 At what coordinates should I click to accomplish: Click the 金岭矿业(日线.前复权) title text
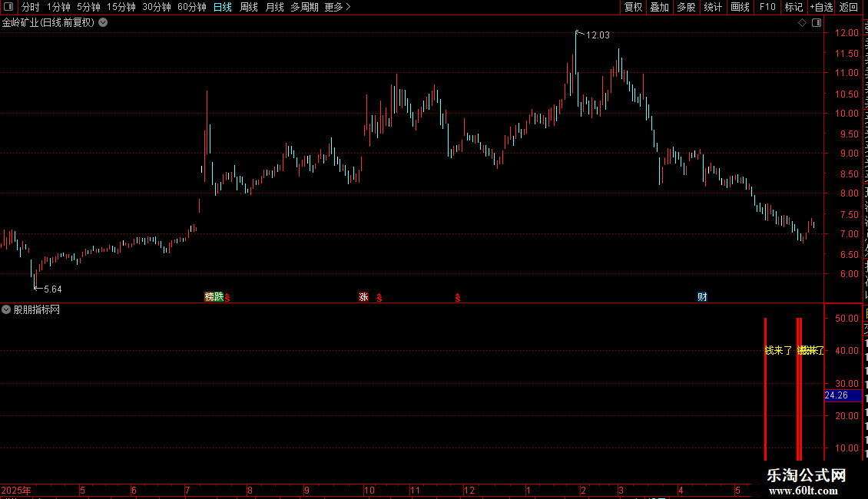(x=48, y=23)
